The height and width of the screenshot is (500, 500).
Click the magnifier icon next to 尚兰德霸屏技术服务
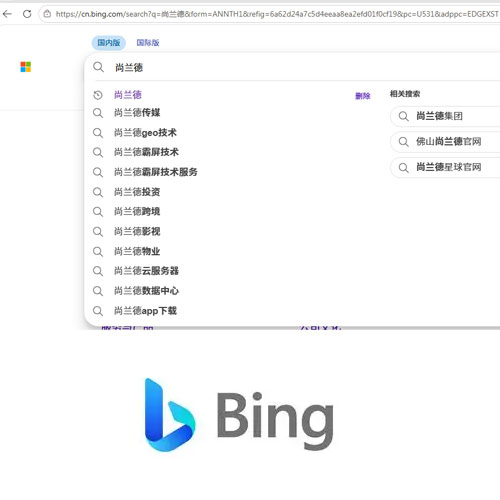pos(98,172)
